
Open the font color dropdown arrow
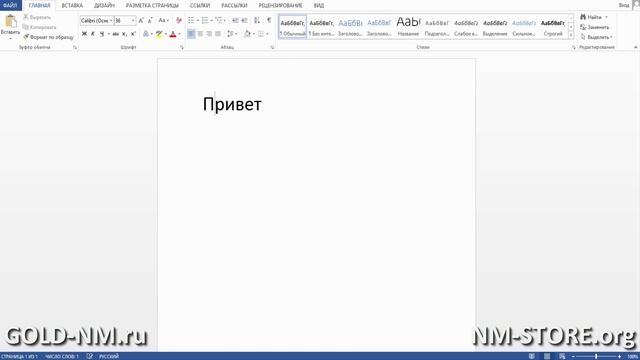(180, 34)
